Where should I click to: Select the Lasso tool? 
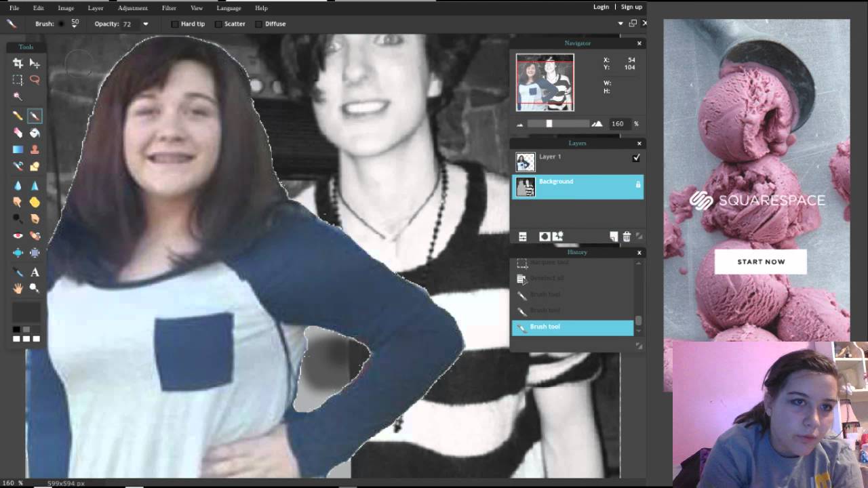point(35,79)
